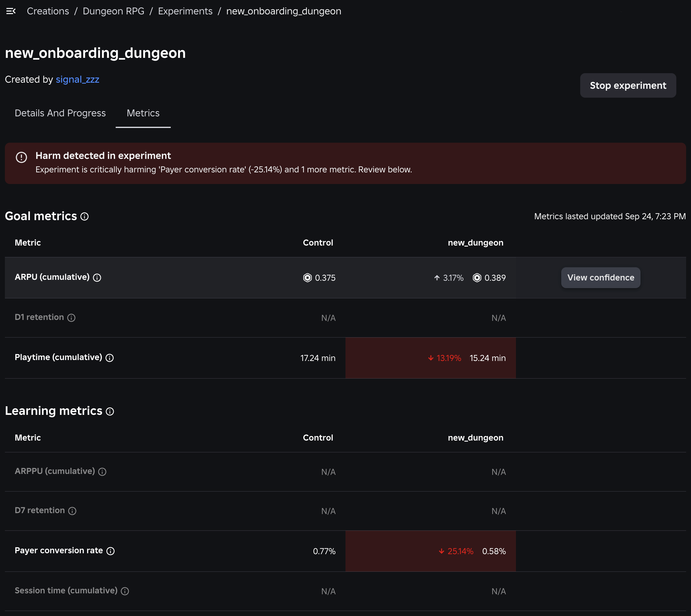
Task: Click the red down arrow beside 25.14%
Action: point(442,551)
